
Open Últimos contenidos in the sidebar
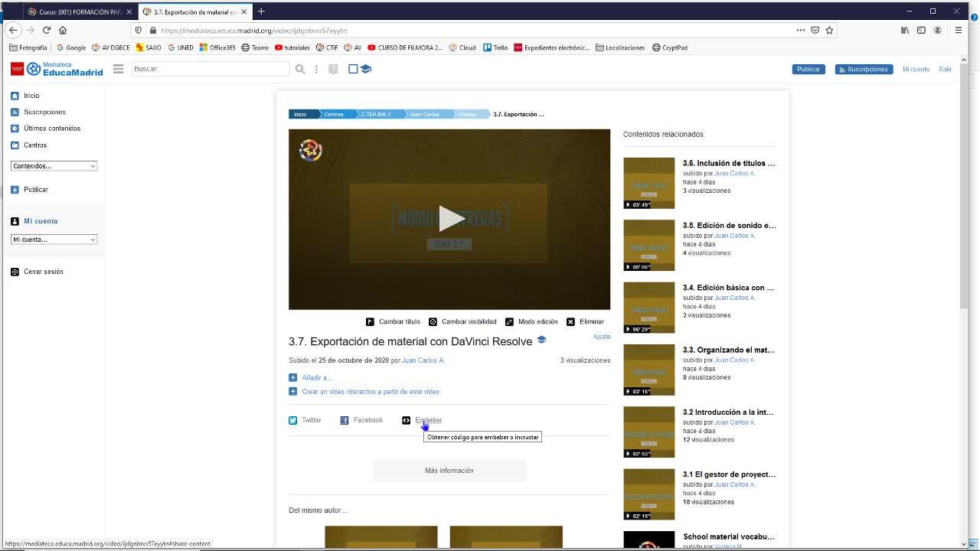click(51, 129)
